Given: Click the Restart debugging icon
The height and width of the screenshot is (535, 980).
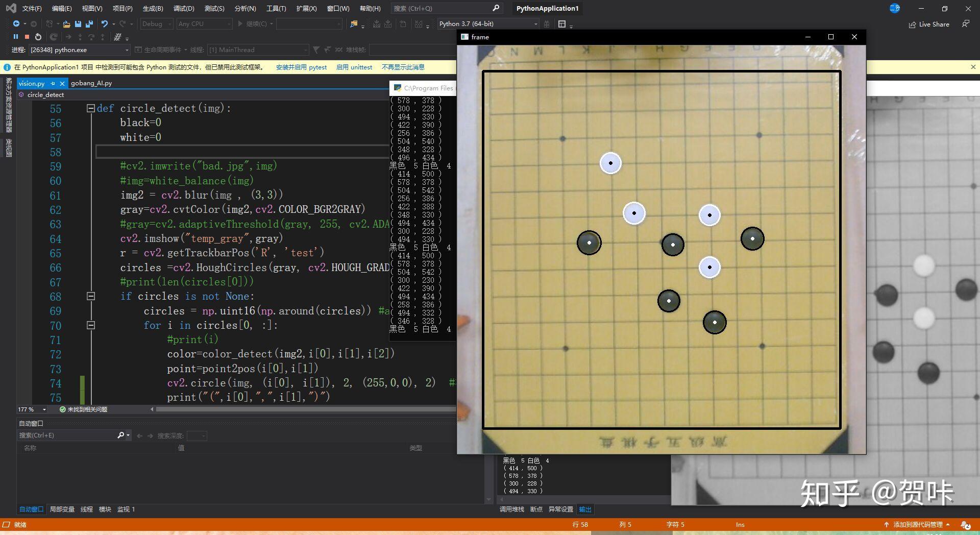Looking at the screenshot, I should point(38,37).
